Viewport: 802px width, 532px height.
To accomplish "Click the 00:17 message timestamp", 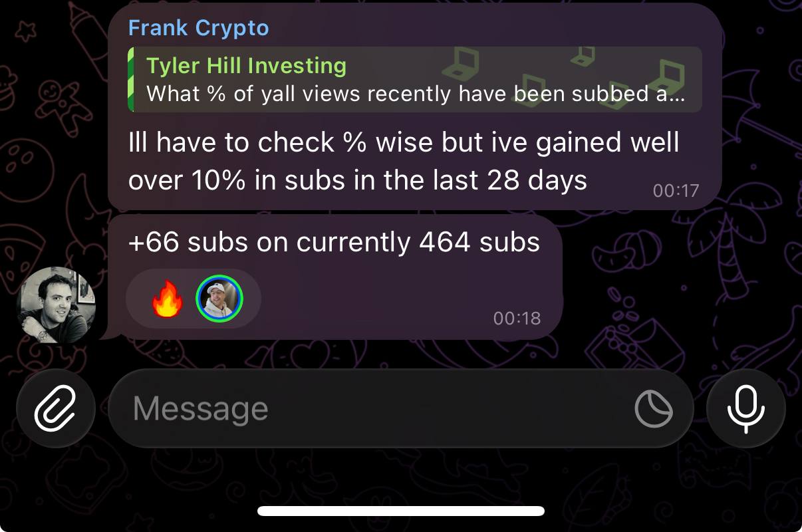I will click(676, 191).
